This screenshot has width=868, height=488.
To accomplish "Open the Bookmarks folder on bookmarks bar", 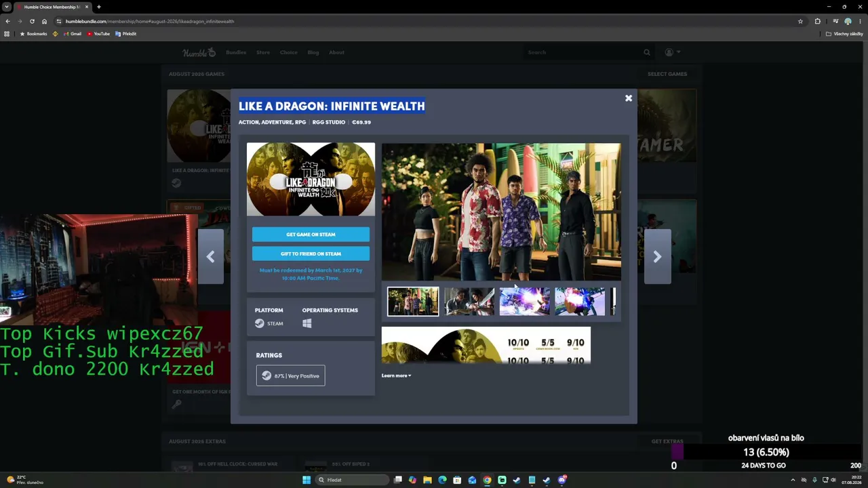I will click(33, 34).
